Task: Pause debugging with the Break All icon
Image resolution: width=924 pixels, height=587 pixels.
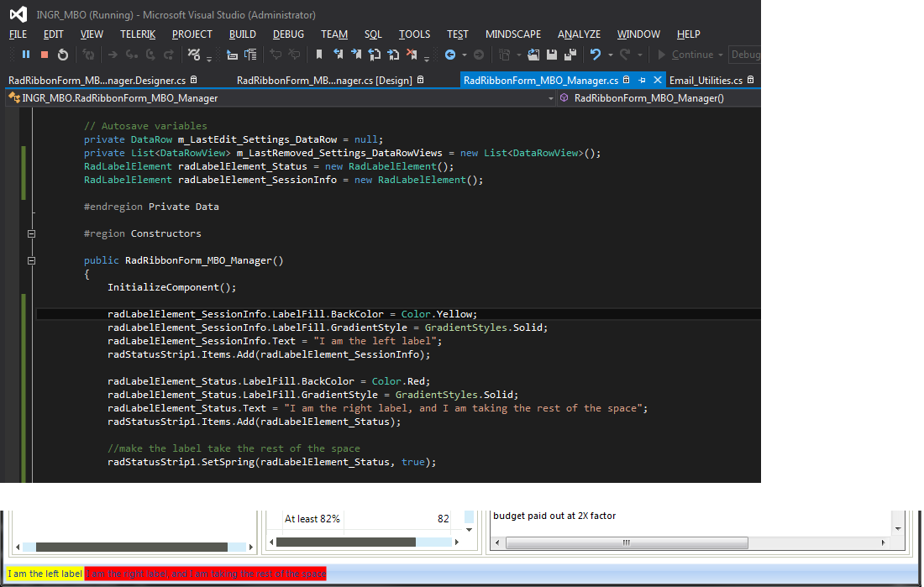Action: (x=26, y=55)
